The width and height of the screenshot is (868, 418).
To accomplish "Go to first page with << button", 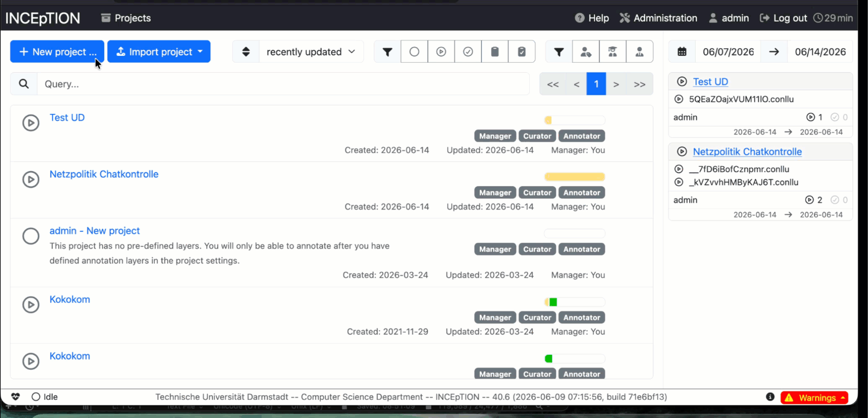I will pos(553,84).
